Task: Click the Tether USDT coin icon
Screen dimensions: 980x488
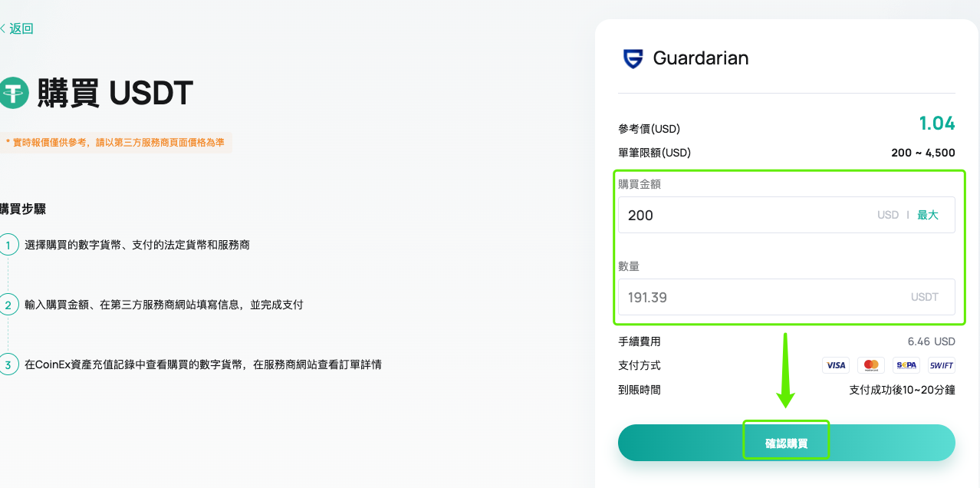Action: tap(13, 93)
